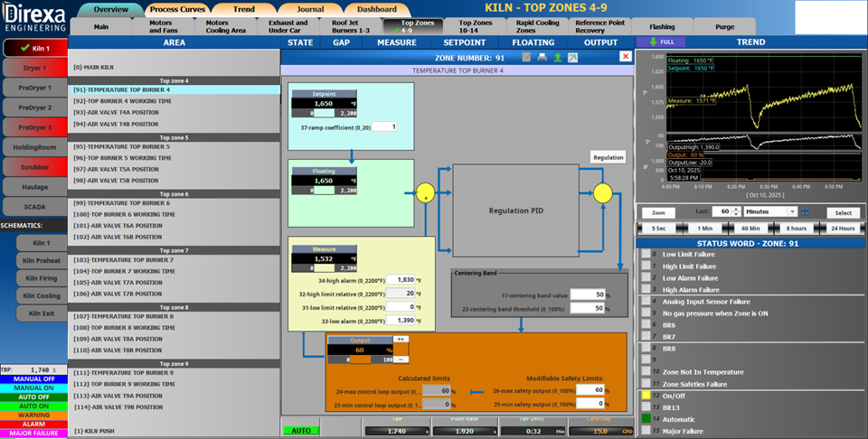Click the trend Zoom button

(658, 212)
